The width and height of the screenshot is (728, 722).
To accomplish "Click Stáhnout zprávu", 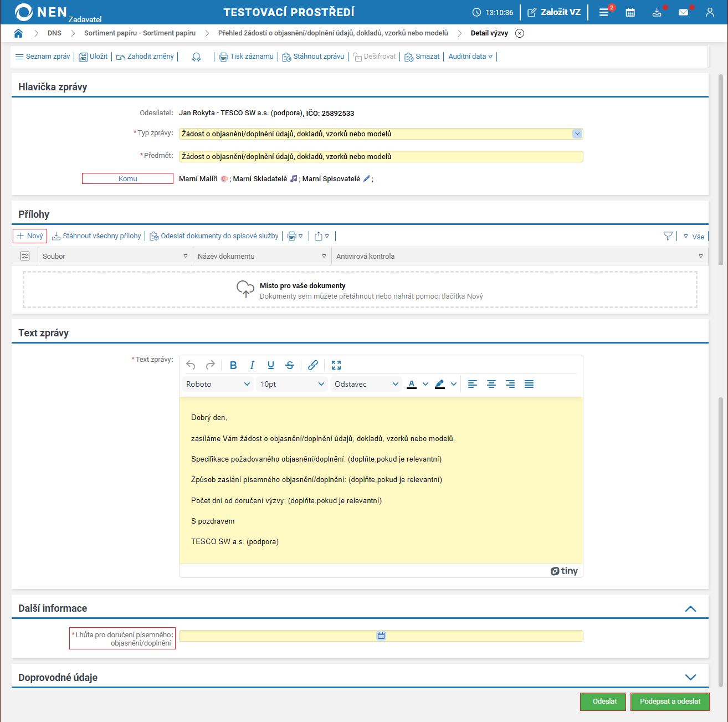I will point(313,57).
